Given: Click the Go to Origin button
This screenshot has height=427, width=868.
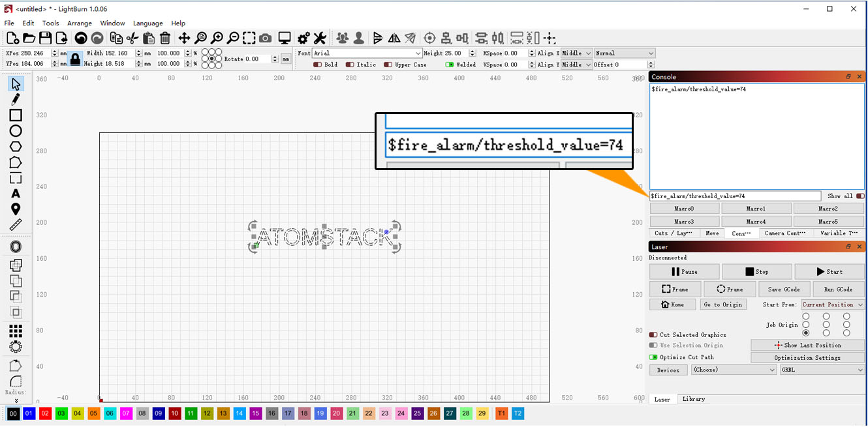Looking at the screenshot, I should 722,304.
